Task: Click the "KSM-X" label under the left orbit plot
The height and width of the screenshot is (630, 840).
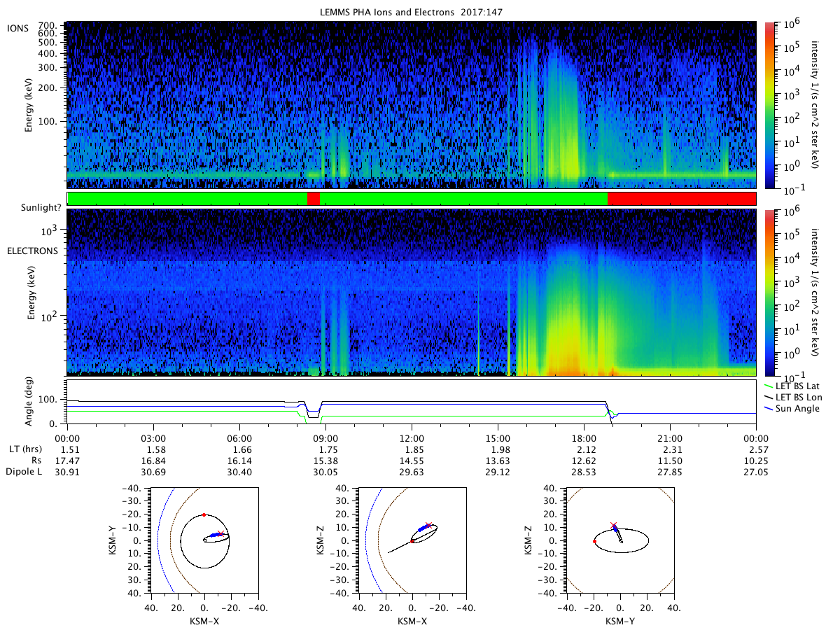Action: [204, 621]
